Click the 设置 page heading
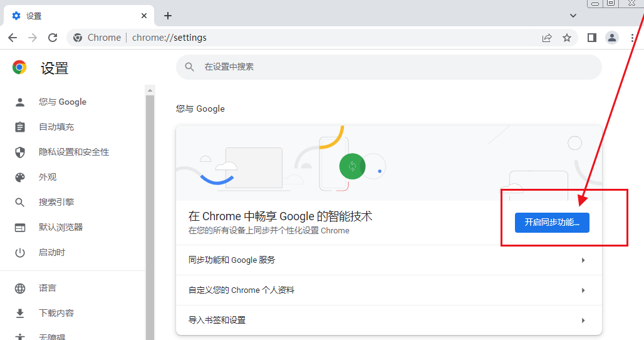The image size is (644, 340). click(x=55, y=68)
